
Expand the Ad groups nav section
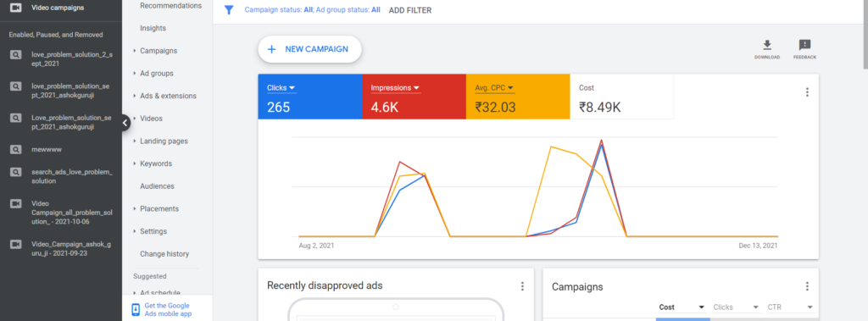(135, 74)
